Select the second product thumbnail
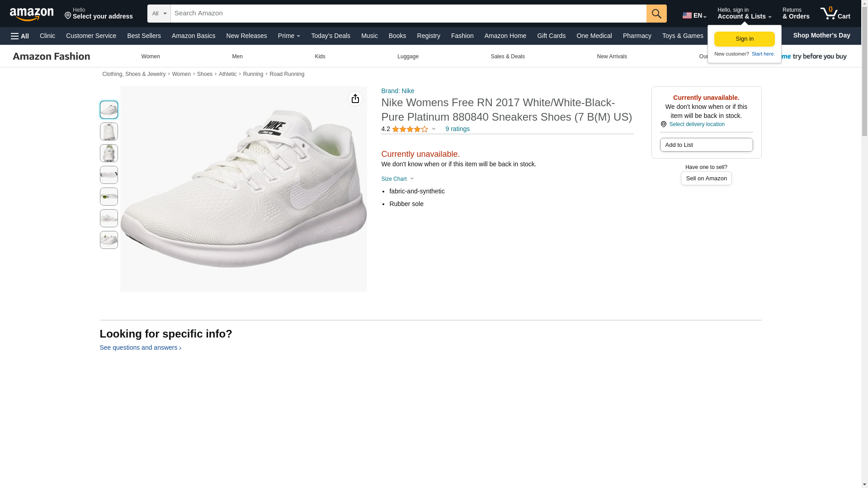Viewport: 868px width, 488px height. point(108,131)
